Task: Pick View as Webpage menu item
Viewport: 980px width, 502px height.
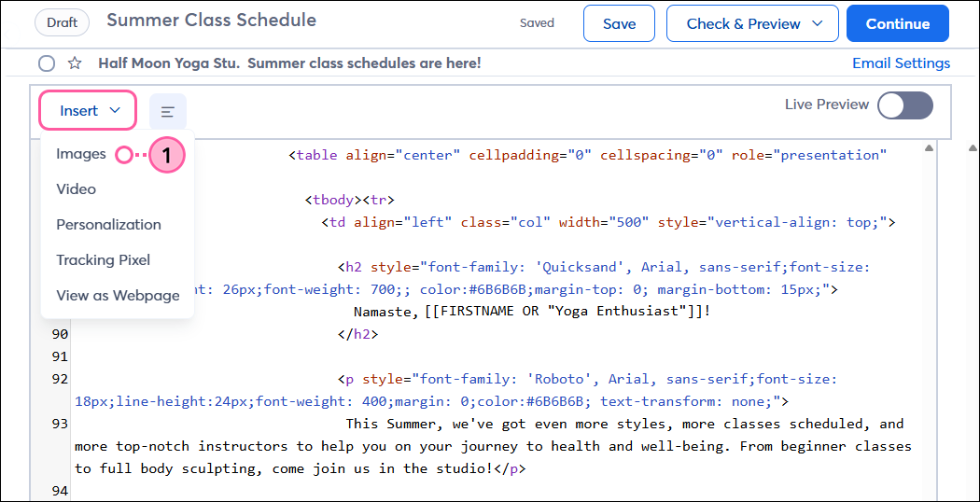Action: 119,296
